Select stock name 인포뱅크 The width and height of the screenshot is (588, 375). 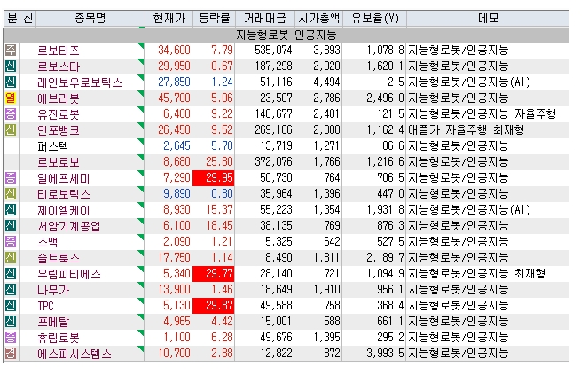coord(59,130)
